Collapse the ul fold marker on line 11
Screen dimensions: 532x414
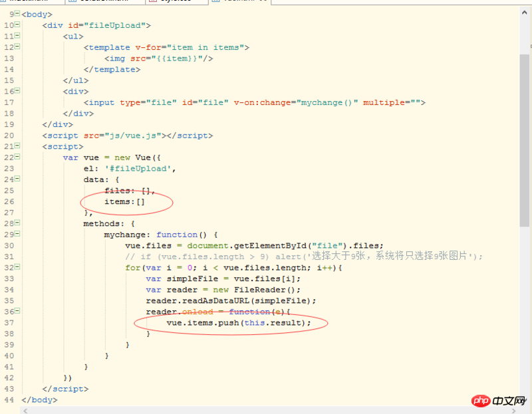(17, 36)
